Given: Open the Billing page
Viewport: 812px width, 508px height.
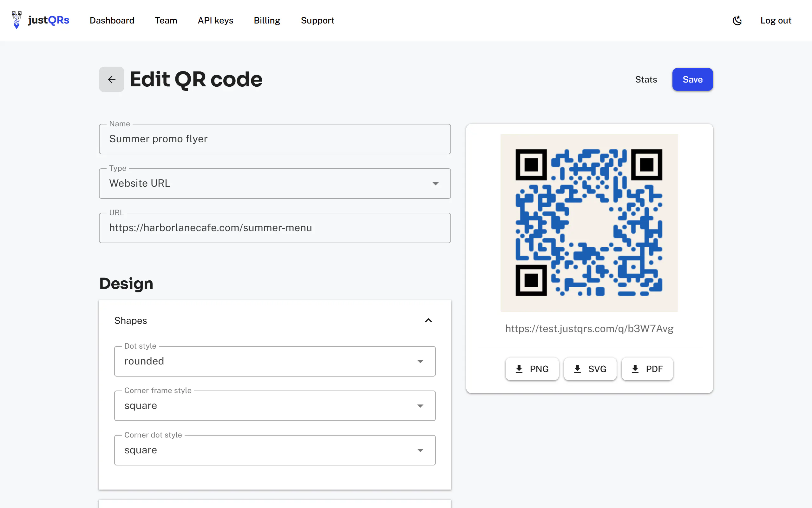Looking at the screenshot, I should click(267, 21).
